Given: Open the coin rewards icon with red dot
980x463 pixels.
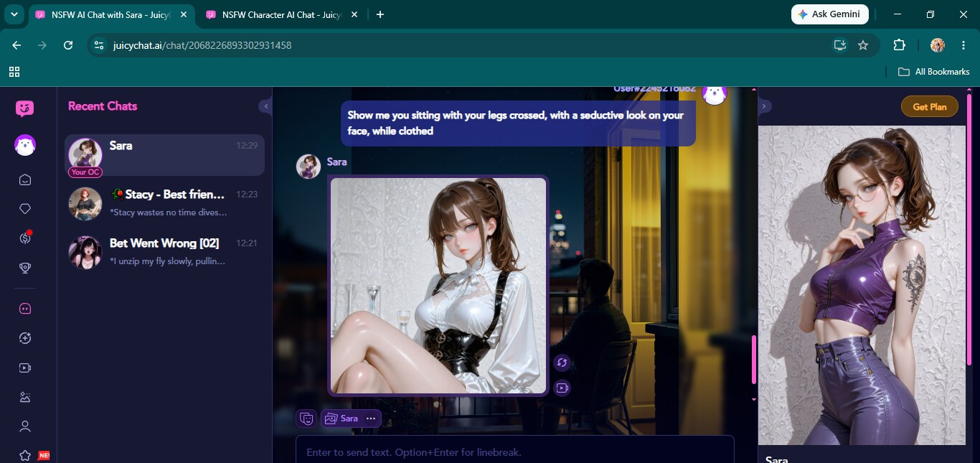Looking at the screenshot, I should tap(24, 238).
